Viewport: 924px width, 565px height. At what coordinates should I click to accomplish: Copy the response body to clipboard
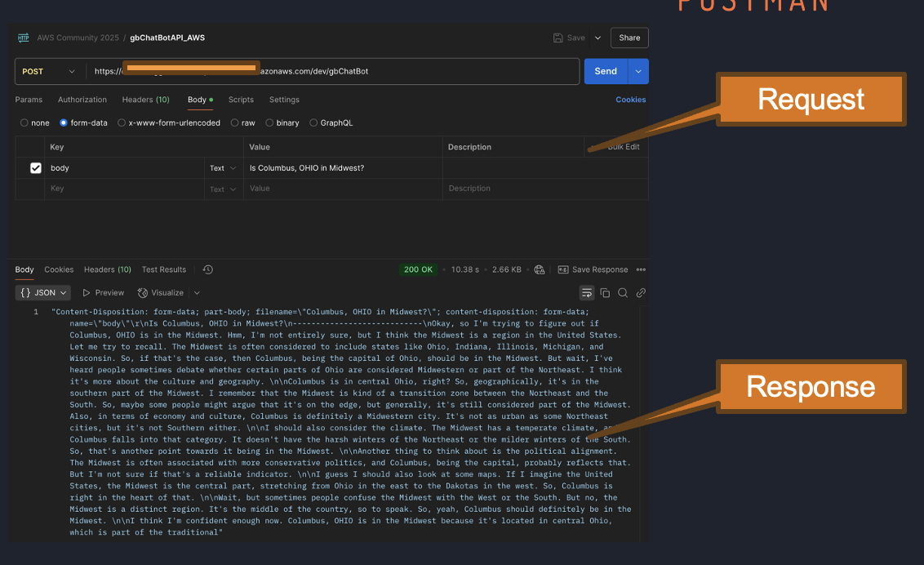point(605,293)
